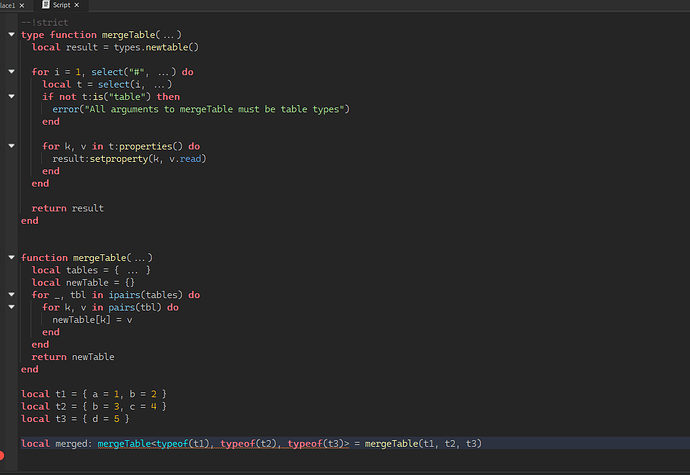This screenshot has height=475, width=690.
Task: Collapse the 'for k, v in pairs(tbl)' loop
Action: [x=11, y=307]
